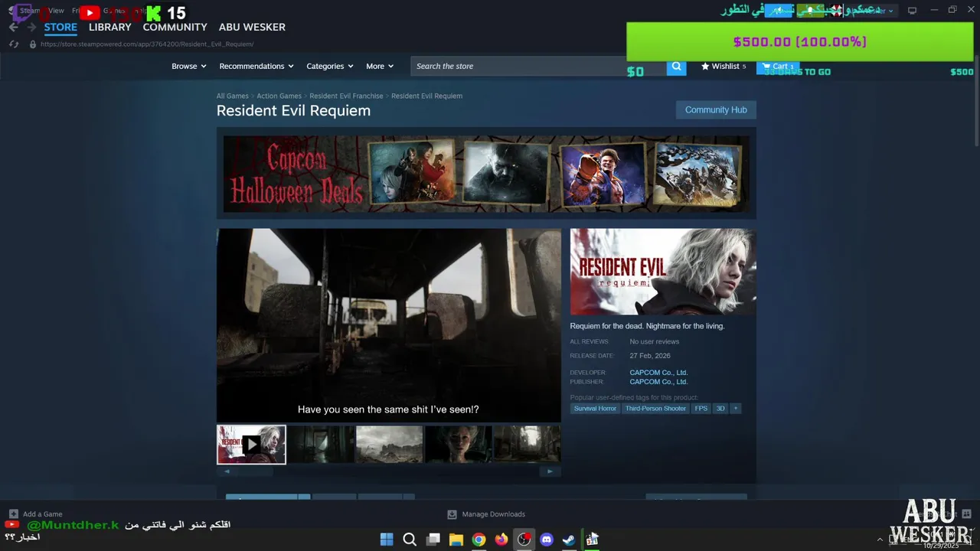Screen dimensions: 980x551
Task: Expand the More dropdown
Action: point(380,67)
